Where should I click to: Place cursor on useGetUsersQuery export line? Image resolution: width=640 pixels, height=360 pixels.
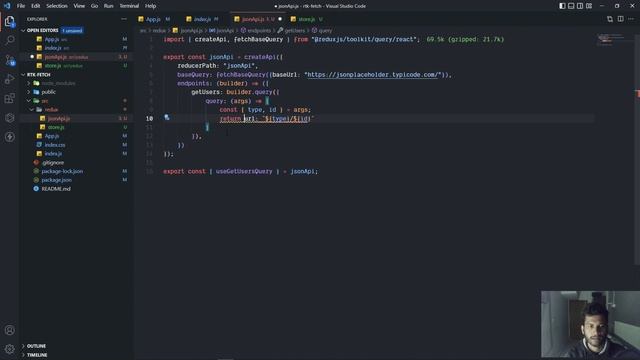coord(240,171)
